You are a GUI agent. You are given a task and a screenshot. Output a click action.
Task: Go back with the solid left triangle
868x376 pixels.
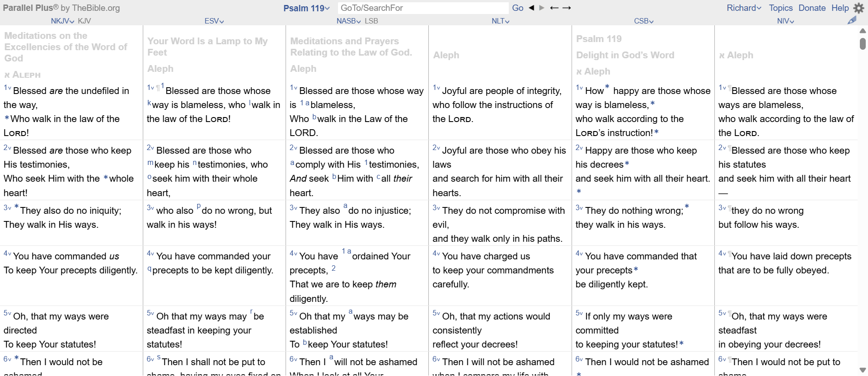531,8
